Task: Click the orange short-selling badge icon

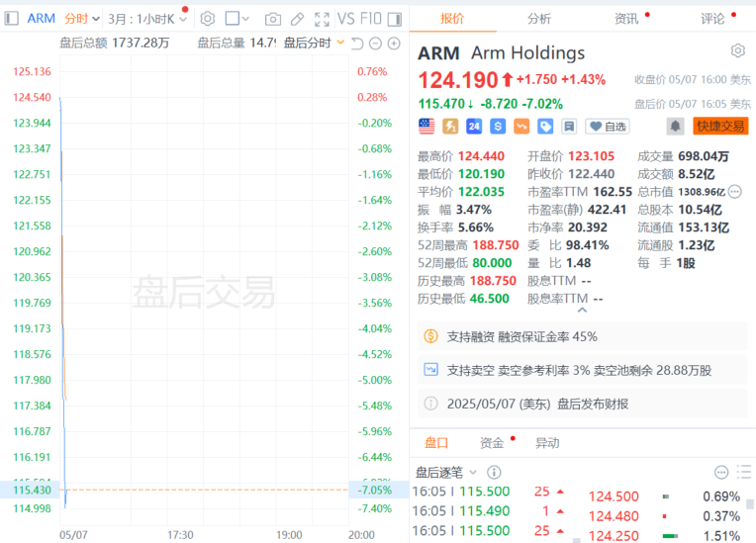Action: tap(521, 127)
